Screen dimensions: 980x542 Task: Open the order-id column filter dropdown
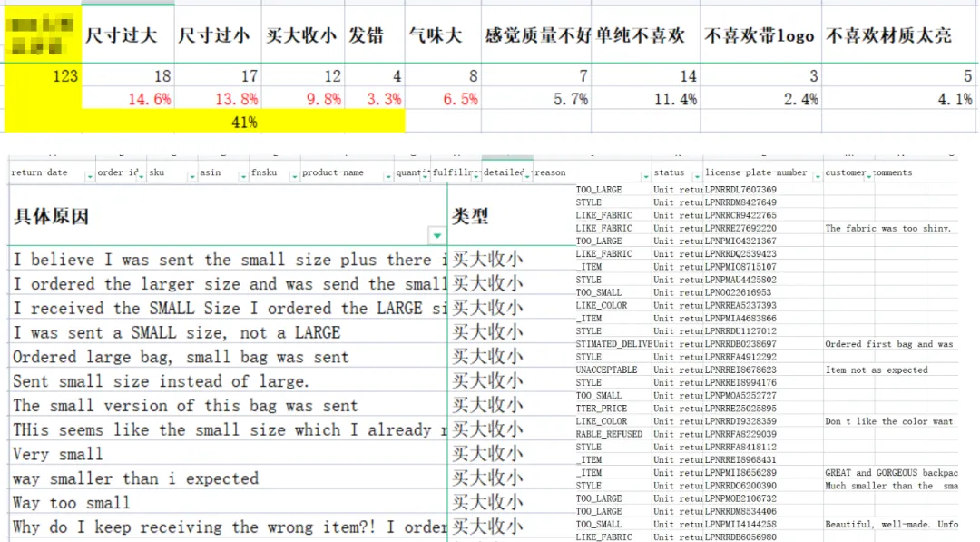[141, 177]
